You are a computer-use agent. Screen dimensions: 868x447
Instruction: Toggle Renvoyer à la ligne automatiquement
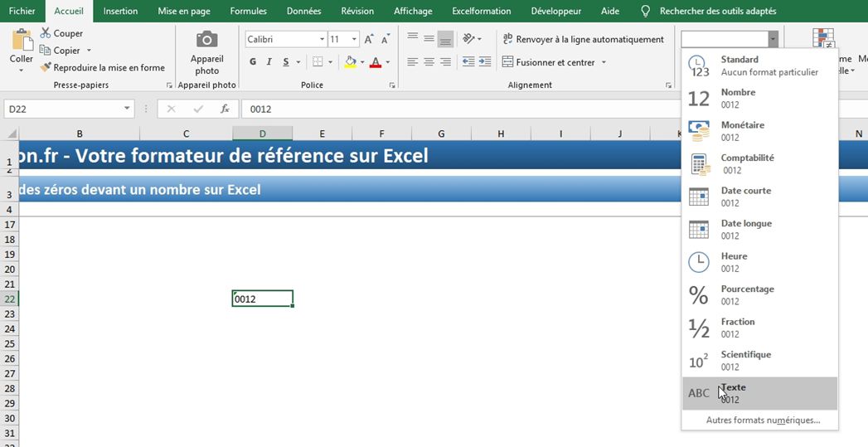point(584,40)
